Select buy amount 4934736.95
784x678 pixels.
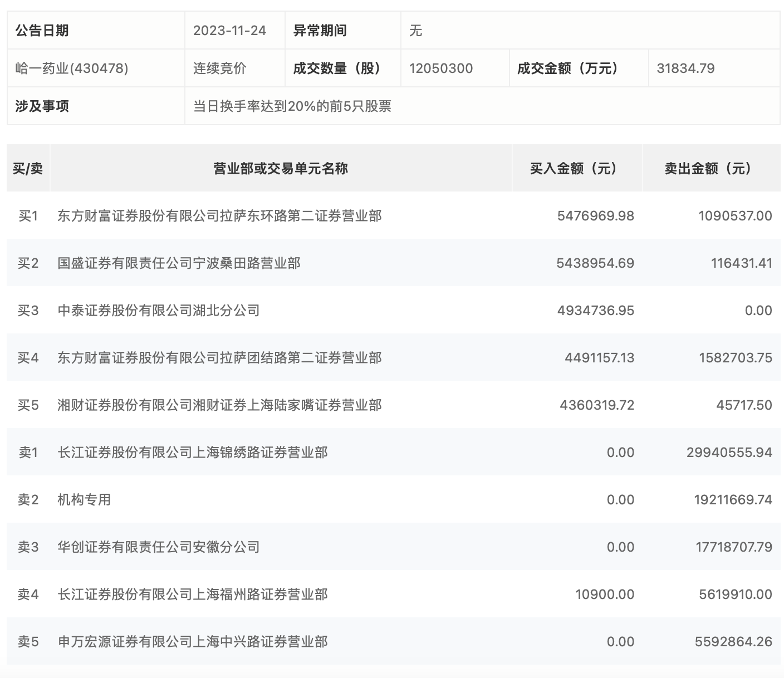coord(596,311)
